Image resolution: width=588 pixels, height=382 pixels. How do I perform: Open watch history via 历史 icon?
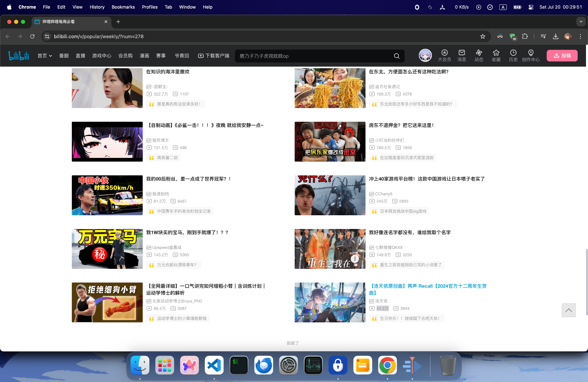tap(513, 55)
